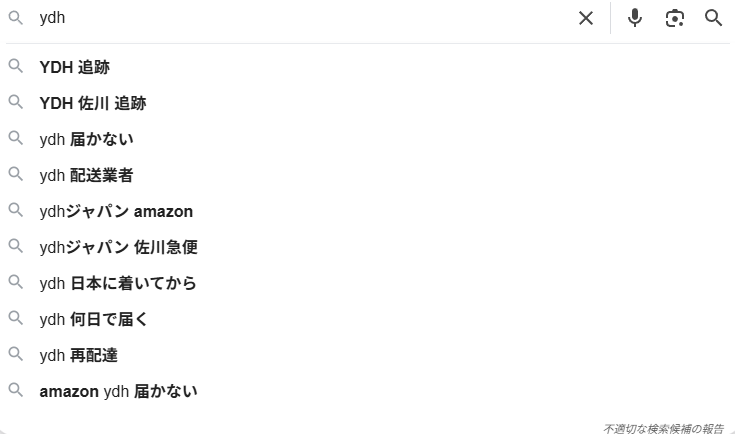Select suggestion 'ydh 配送業者'
Screen dimensions: 735x434
(x=86, y=175)
